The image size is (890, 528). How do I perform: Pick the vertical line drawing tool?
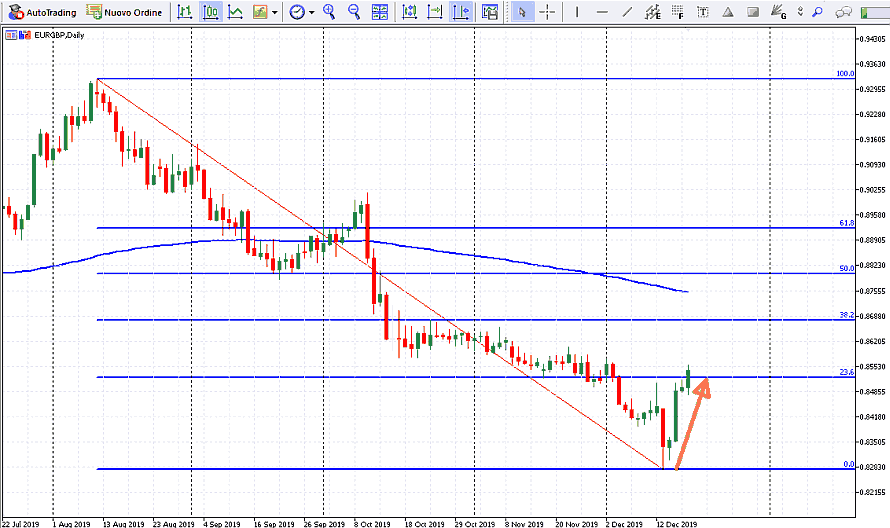point(577,12)
